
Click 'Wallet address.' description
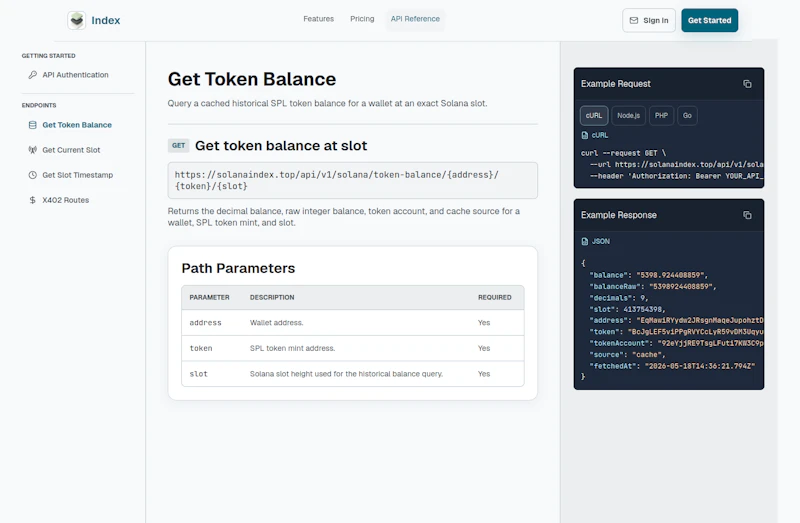tap(277, 323)
